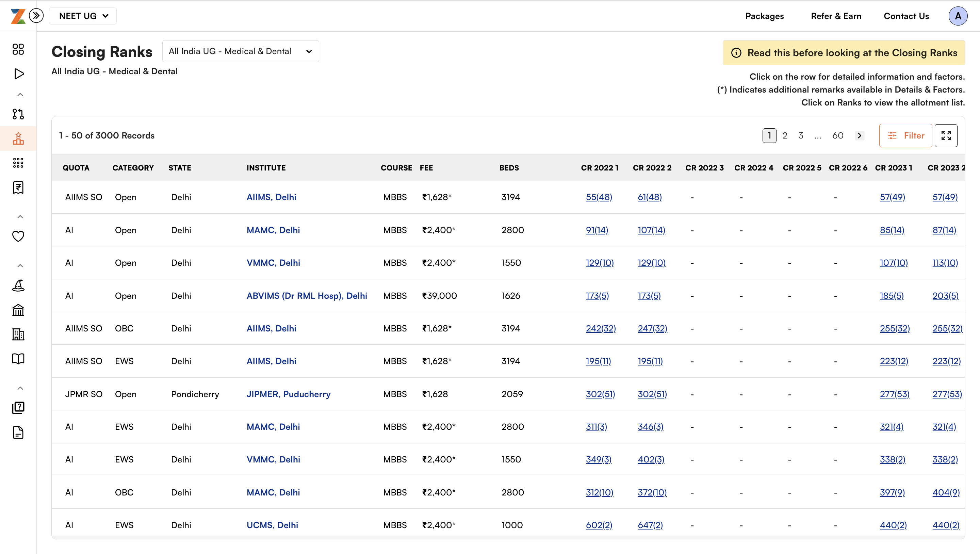The image size is (980, 554).
Task: Open closing rank 346(3) allotment list
Action: click(x=651, y=426)
